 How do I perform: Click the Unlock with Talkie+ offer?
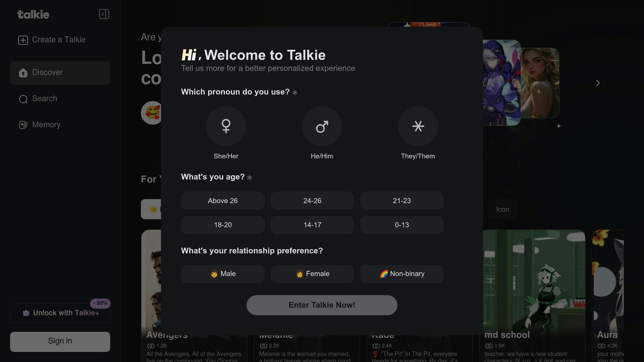click(x=60, y=313)
